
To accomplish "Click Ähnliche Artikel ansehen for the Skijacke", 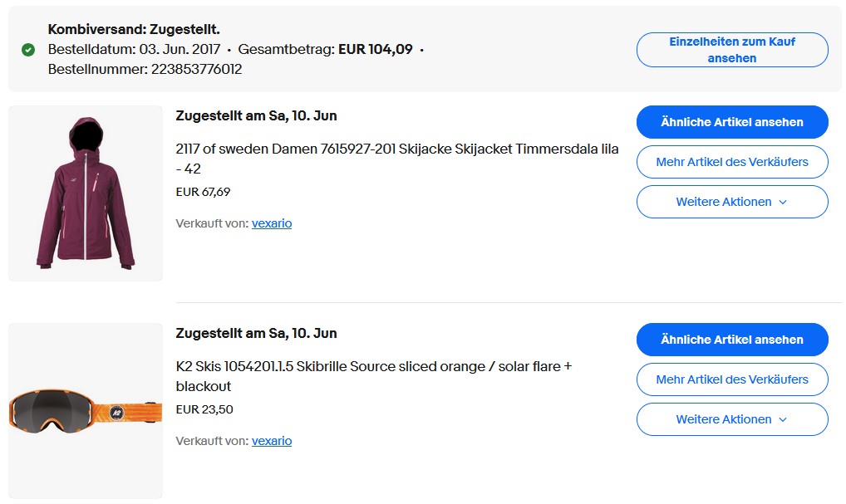I will [731, 122].
